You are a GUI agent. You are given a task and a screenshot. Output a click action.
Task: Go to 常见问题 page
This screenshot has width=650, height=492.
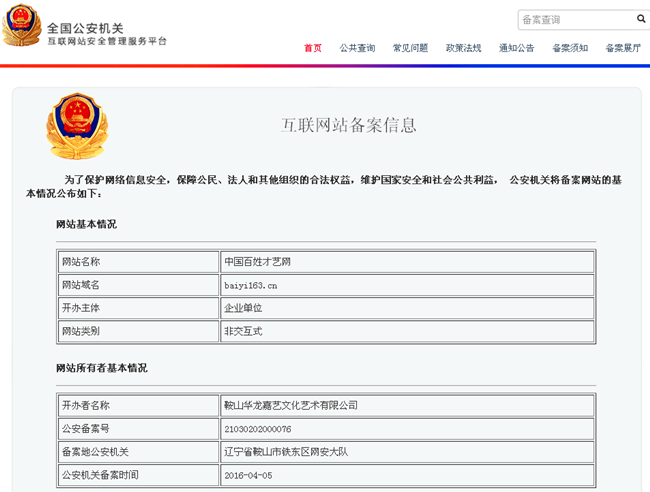pyautogui.click(x=410, y=48)
